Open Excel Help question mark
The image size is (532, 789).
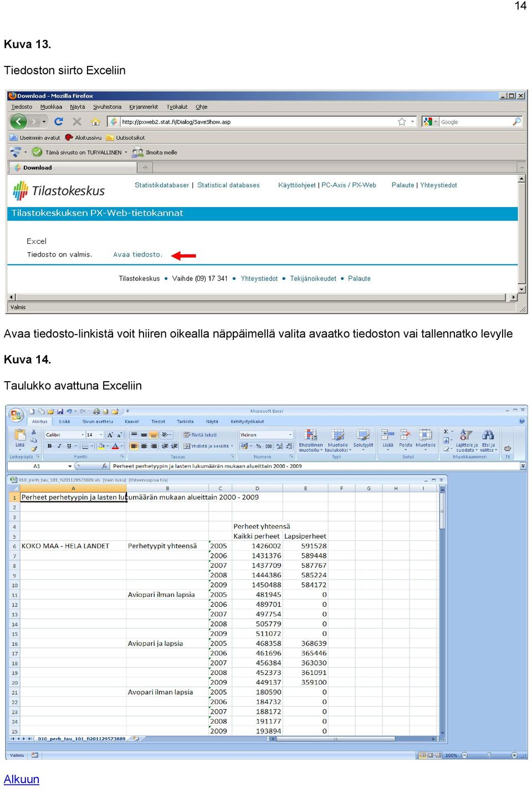tap(521, 421)
